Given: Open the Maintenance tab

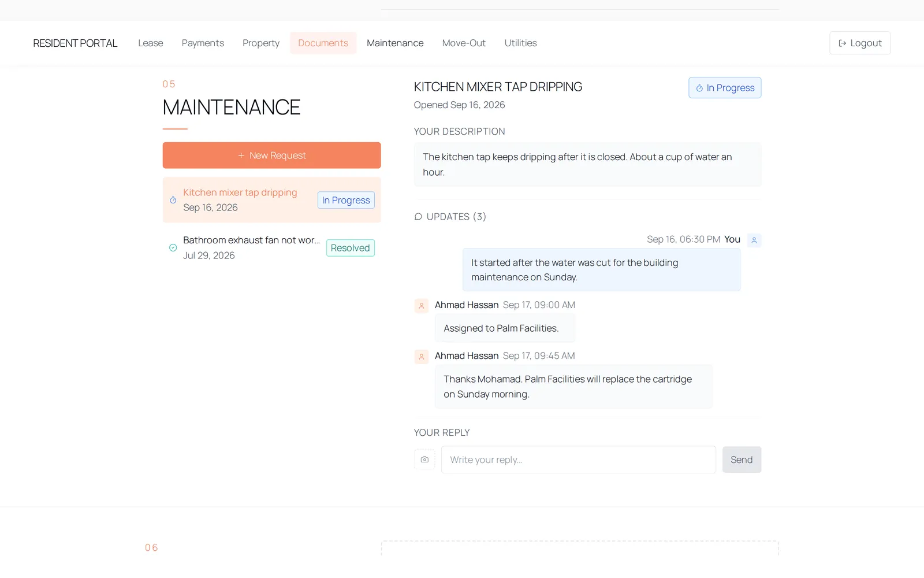Looking at the screenshot, I should pyautogui.click(x=395, y=43).
